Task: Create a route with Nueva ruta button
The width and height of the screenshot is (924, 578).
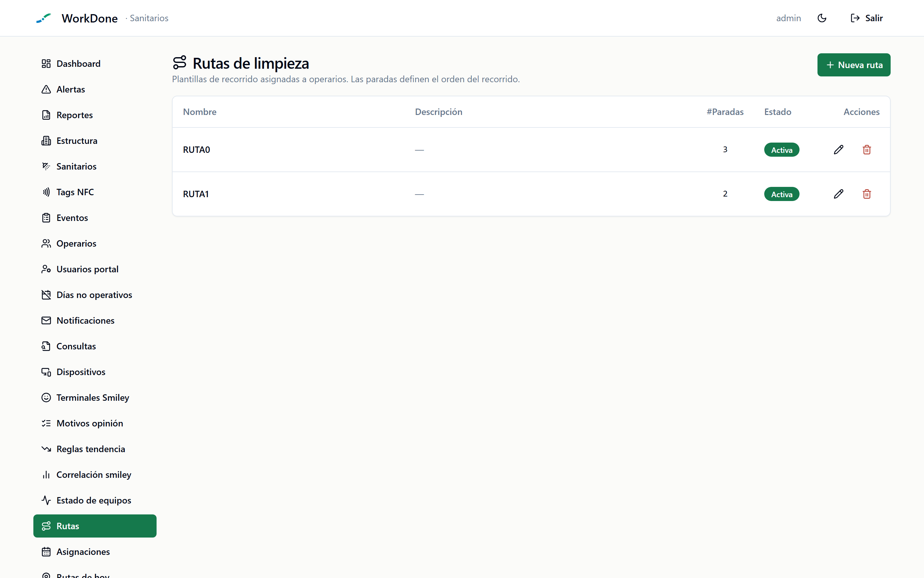Action: coord(854,65)
